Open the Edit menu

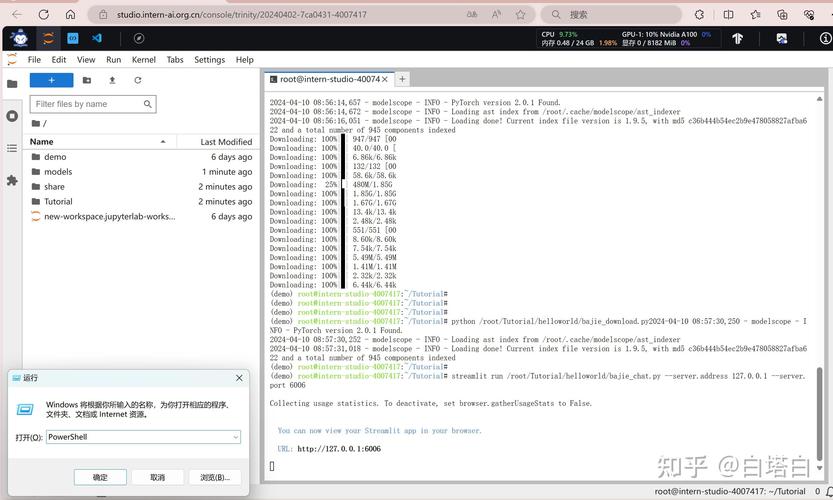tap(58, 60)
